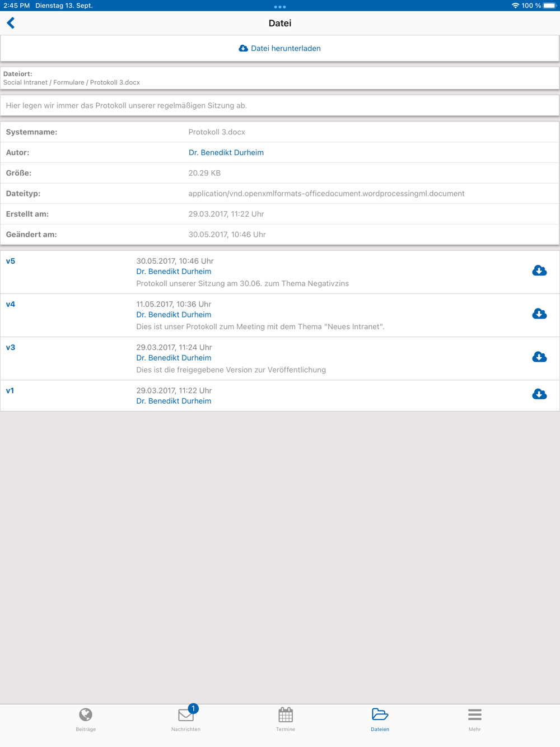Select version label v3

pyautogui.click(x=11, y=347)
